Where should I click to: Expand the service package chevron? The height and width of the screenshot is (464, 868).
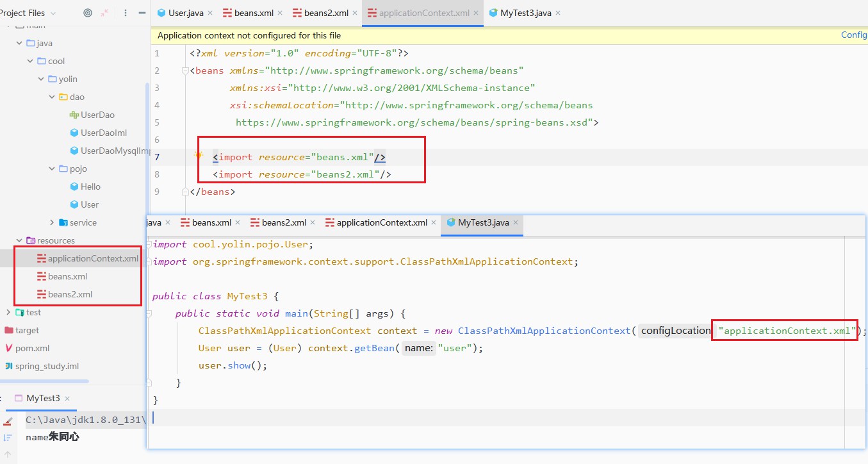53,222
